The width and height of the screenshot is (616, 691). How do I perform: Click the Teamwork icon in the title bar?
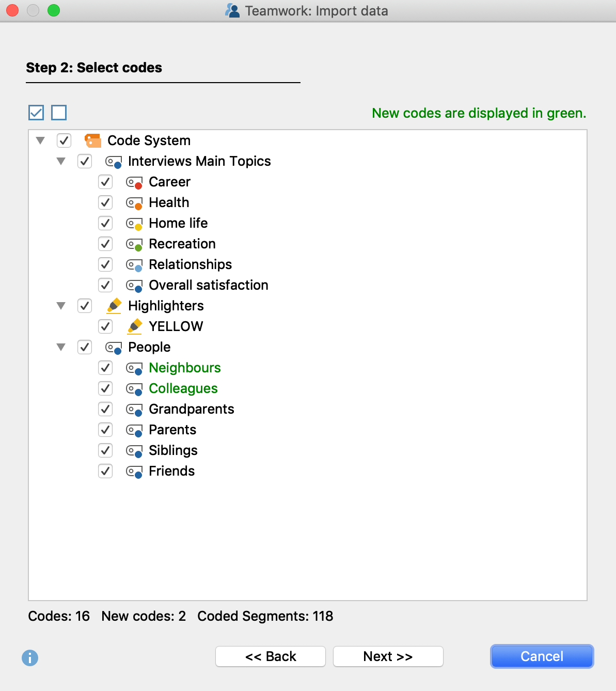tap(232, 10)
